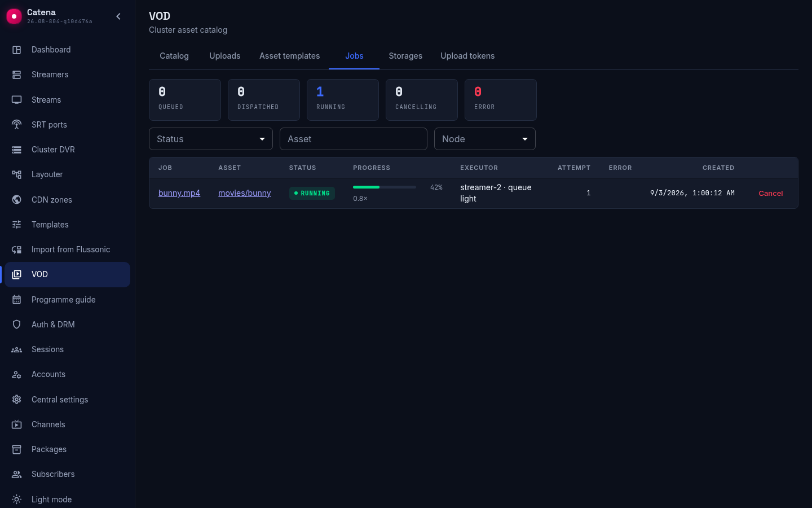Open the Storages tab

[x=405, y=56]
